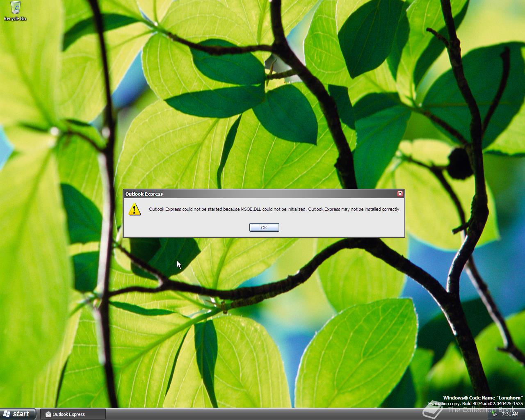Close the Outlook Express error dialog

point(400,194)
